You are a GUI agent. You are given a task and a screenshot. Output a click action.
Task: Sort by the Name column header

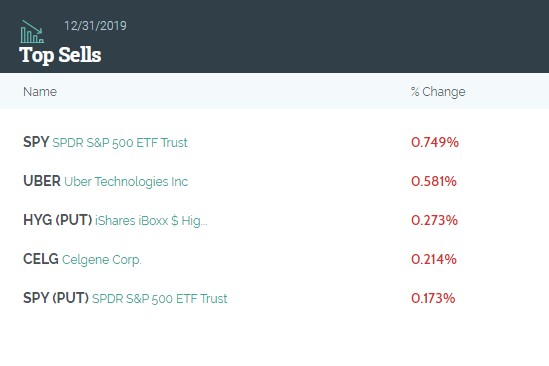click(40, 92)
